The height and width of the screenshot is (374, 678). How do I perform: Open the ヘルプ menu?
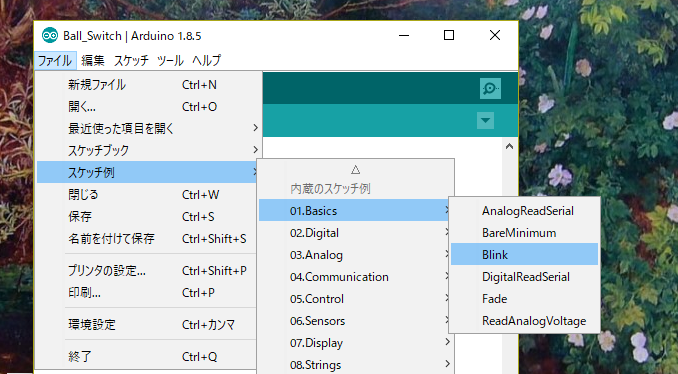(207, 60)
